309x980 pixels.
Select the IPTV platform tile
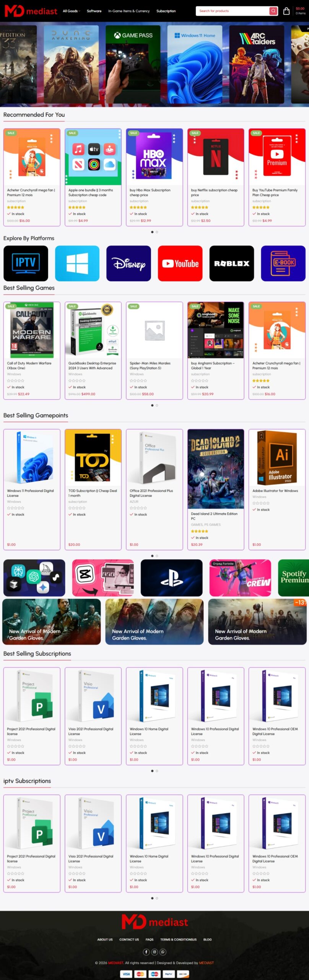[26, 263]
